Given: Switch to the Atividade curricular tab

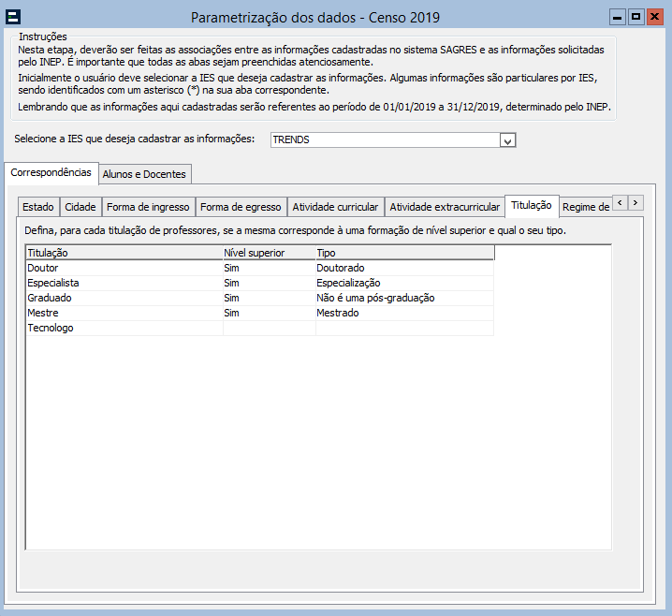Looking at the screenshot, I should tap(335, 207).
